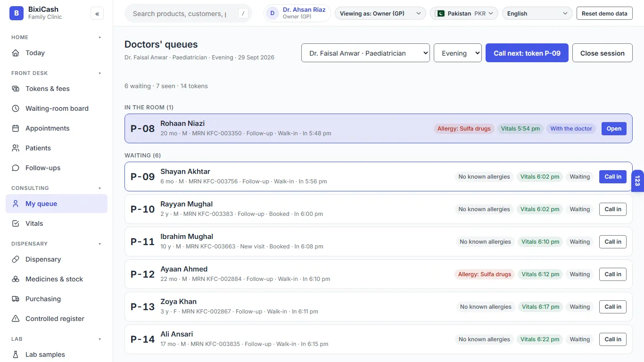644x362 pixels.
Task: Focus the search products, customers field
Action: [x=188, y=14]
